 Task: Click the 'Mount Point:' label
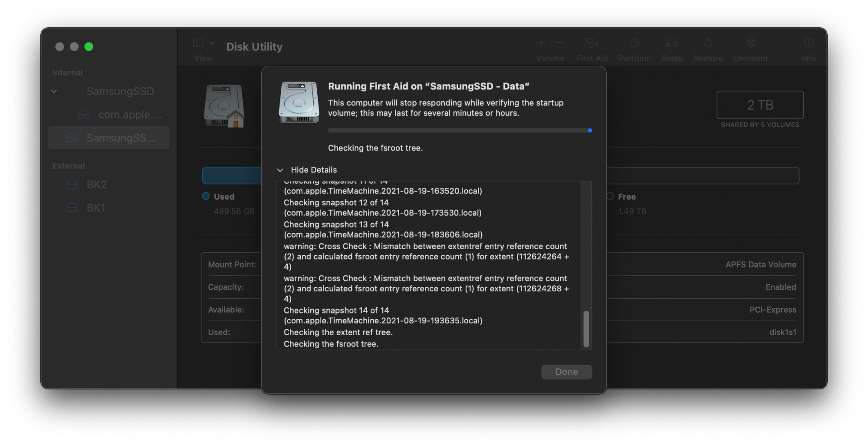[232, 264]
